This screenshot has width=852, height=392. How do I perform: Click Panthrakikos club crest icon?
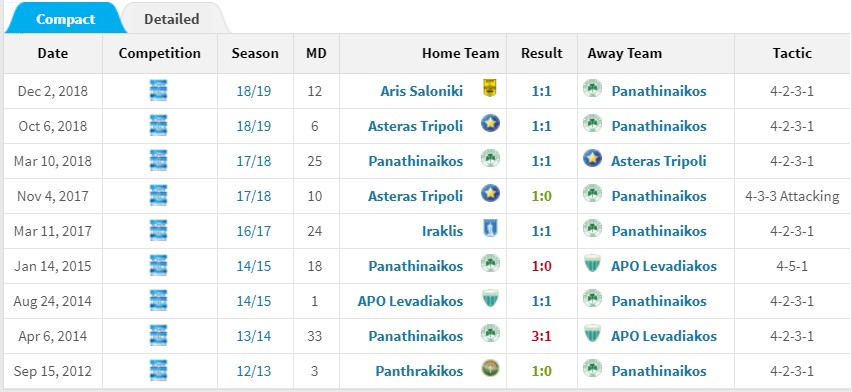(490, 369)
